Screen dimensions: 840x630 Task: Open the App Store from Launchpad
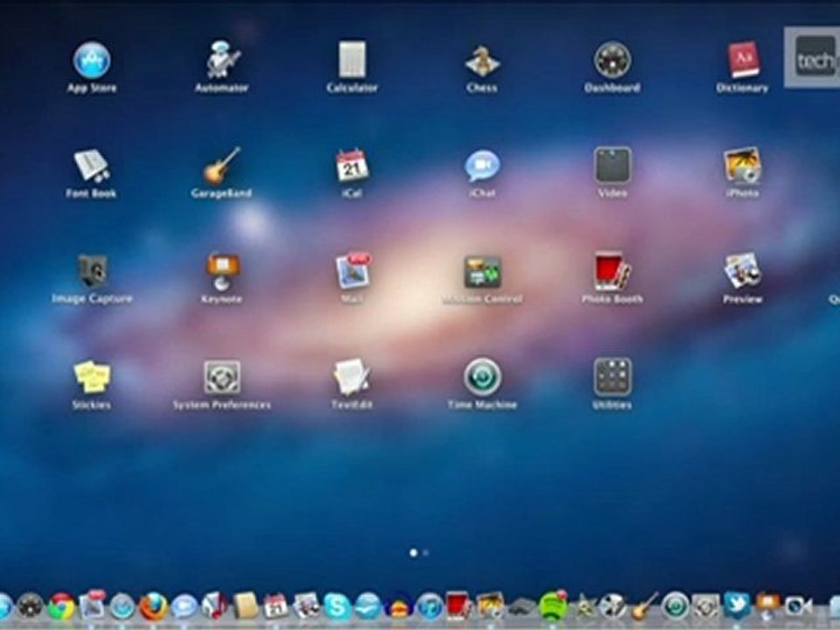pos(92,60)
